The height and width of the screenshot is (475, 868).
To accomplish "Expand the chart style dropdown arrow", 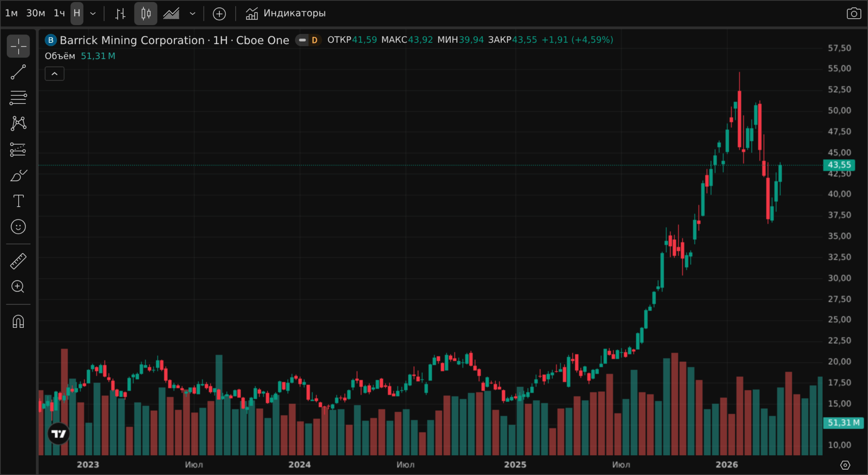I will coord(192,14).
